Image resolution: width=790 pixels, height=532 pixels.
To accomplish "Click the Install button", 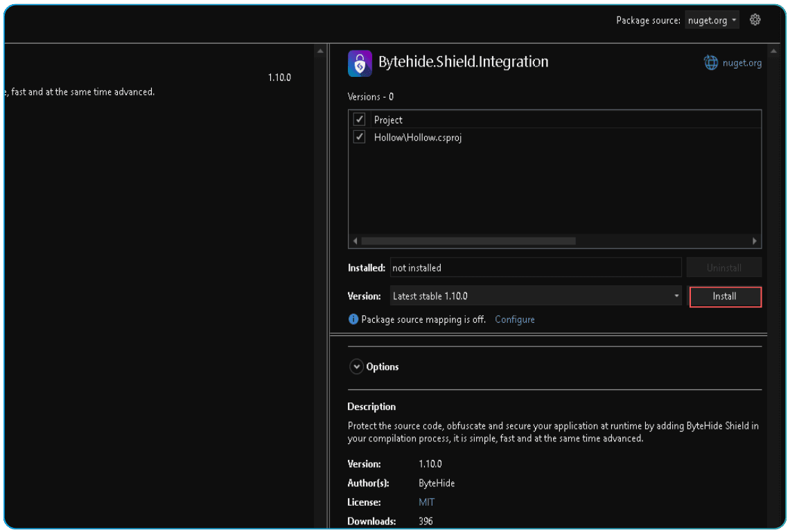I will (x=724, y=296).
